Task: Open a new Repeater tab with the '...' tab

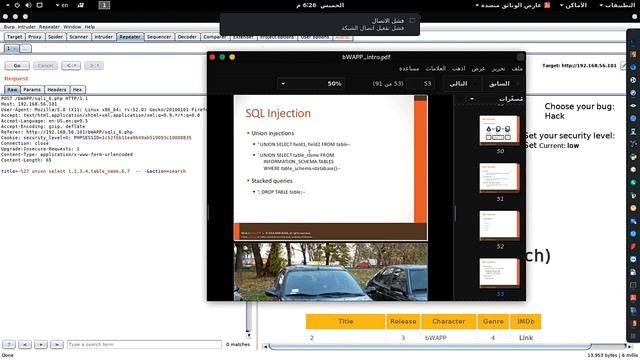Action: coord(25,49)
